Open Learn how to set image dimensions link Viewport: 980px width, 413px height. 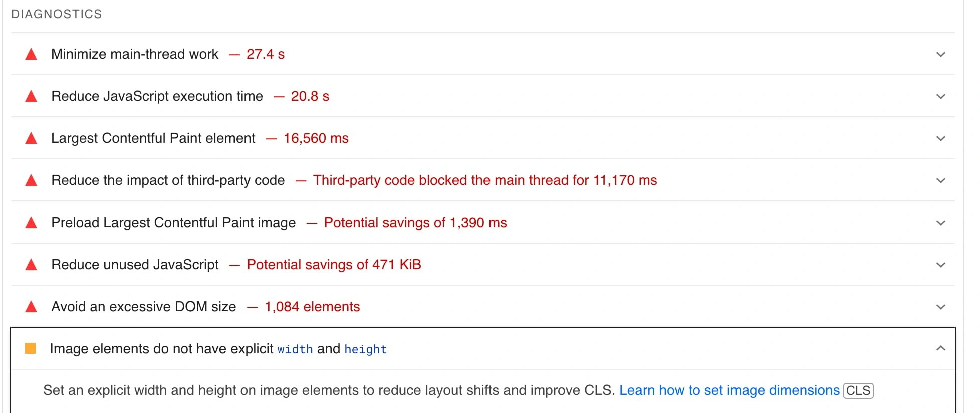[x=729, y=390]
